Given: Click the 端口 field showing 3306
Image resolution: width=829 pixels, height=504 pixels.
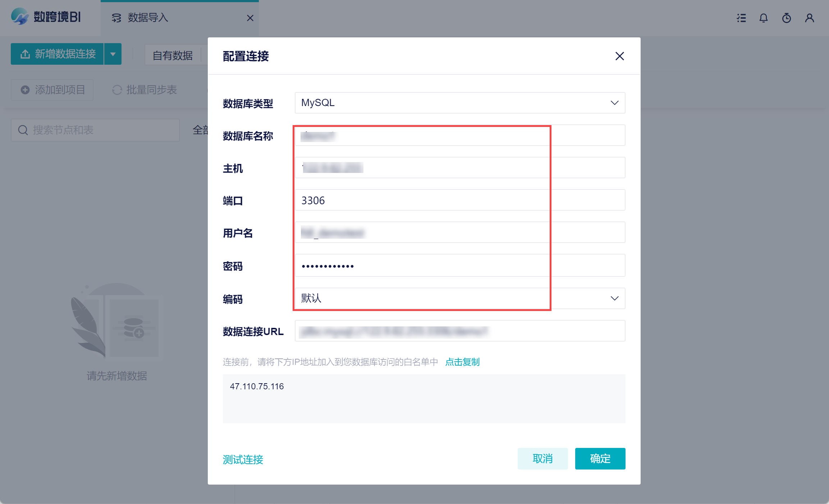Looking at the screenshot, I should click(459, 200).
